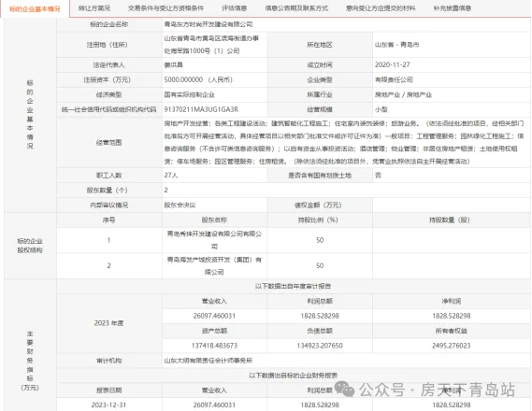Viewport: 532px width, 411px height.
Task: Select the registered address ending 1000号（1）公司
Action: [x=211, y=45]
